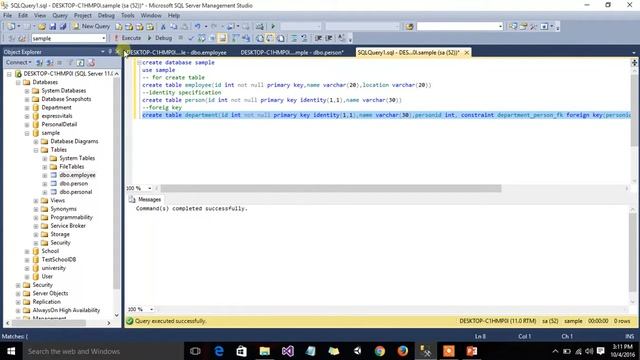This screenshot has width=640, height=360.
Task: Collapse the sample database node
Action: [x=27, y=133]
